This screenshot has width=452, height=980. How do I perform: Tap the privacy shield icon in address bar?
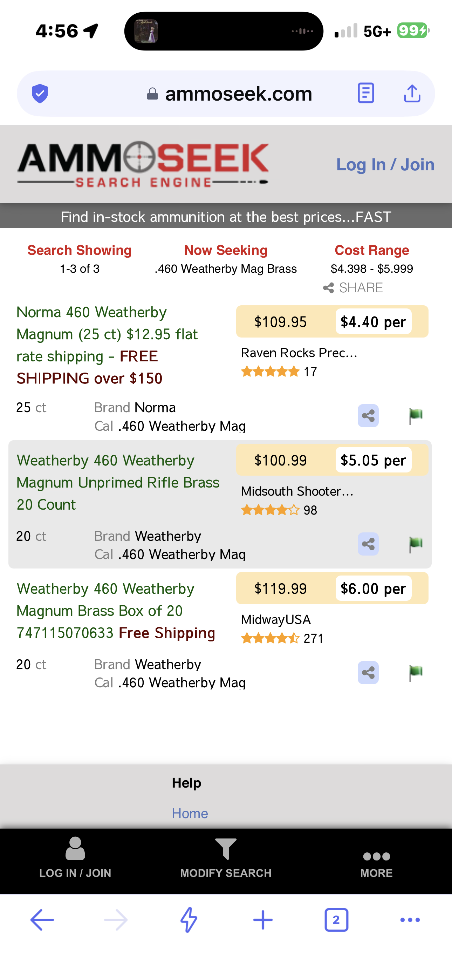(x=40, y=94)
